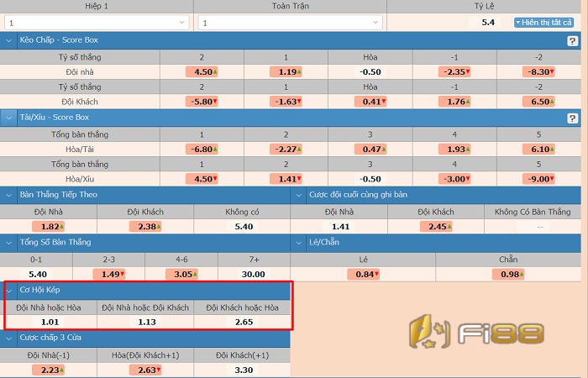Select Đội Khách odds -5.80
Viewport: 588px width, 378px height.
(202, 102)
